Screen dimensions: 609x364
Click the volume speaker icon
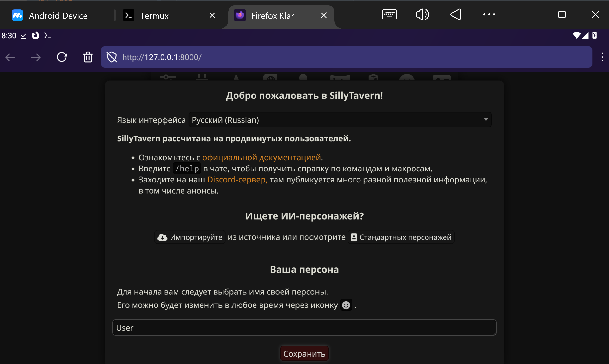point(422,15)
